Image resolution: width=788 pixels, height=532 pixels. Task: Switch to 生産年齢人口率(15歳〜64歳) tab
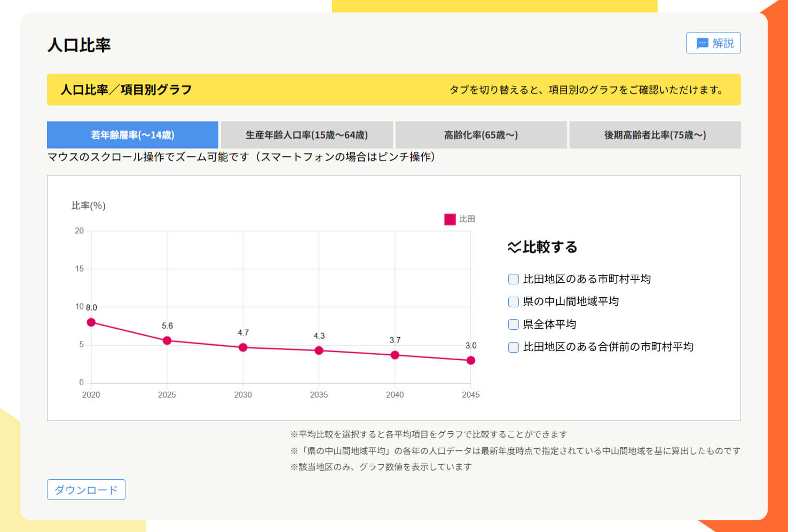pyautogui.click(x=306, y=135)
